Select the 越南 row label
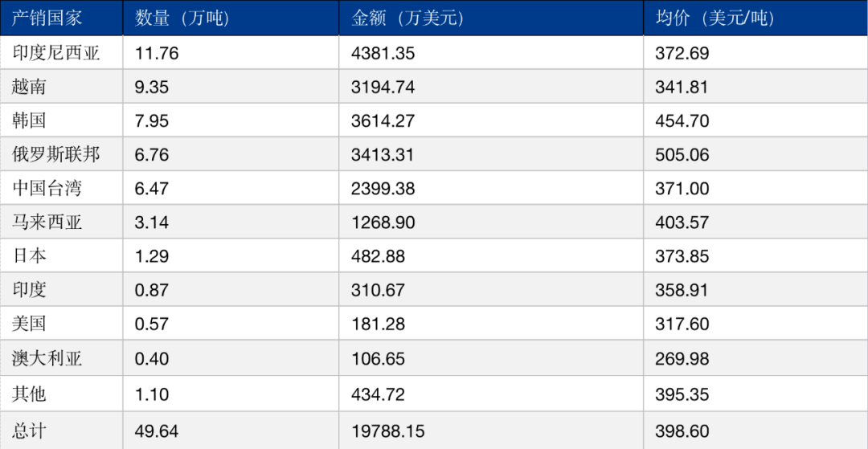 tap(30, 87)
